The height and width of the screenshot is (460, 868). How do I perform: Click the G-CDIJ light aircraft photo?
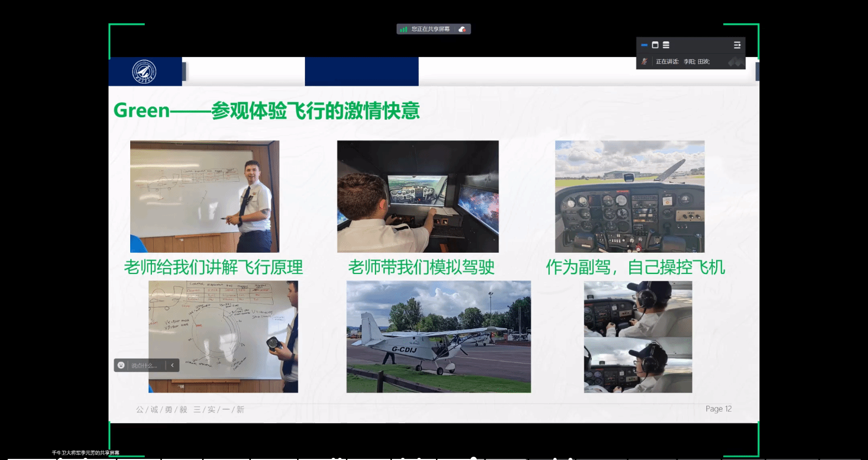(x=438, y=336)
